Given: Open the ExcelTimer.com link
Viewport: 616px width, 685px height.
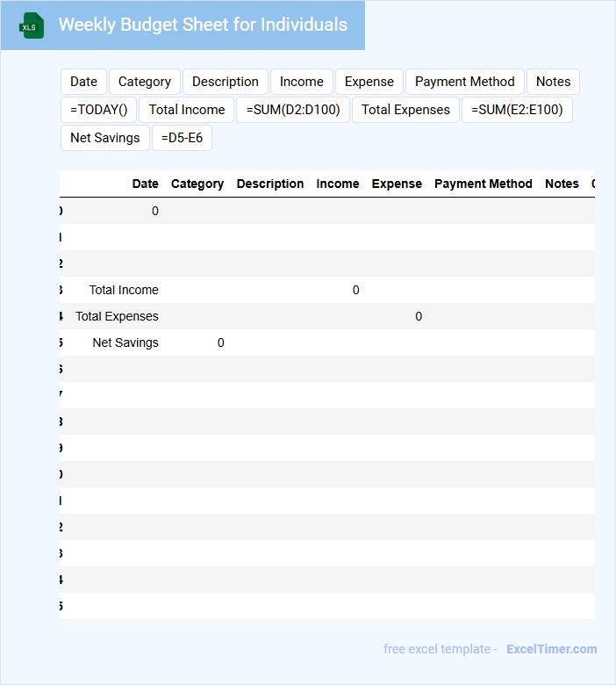Looking at the screenshot, I should coord(552,649).
